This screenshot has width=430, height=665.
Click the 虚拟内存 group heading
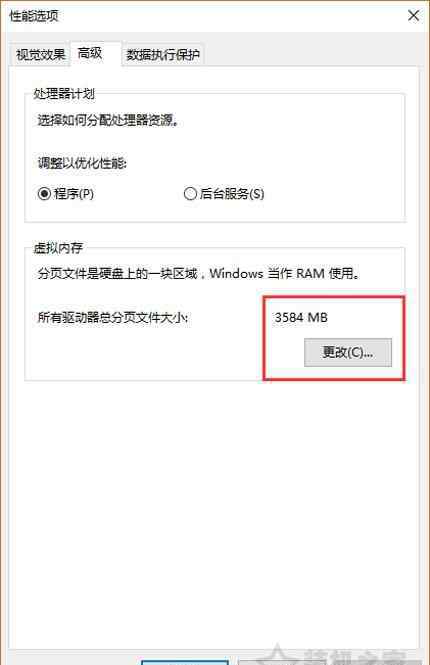[x=58, y=248]
